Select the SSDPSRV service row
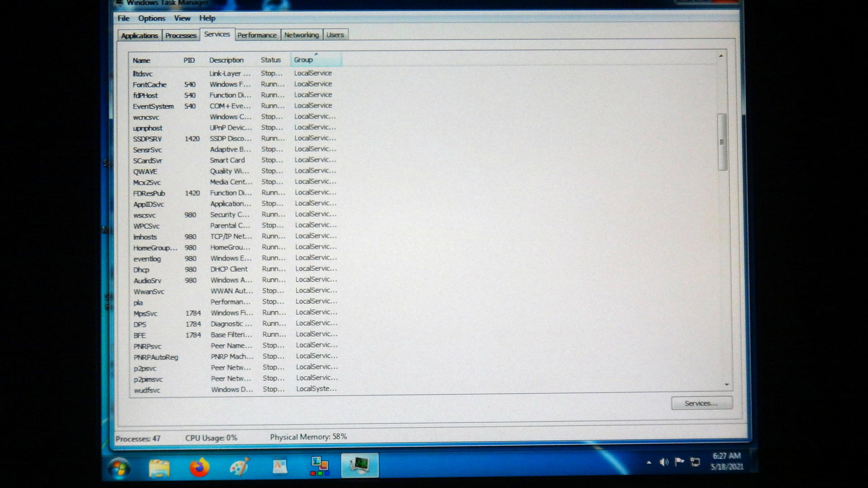The width and height of the screenshot is (868, 488). (x=235, y=139)
